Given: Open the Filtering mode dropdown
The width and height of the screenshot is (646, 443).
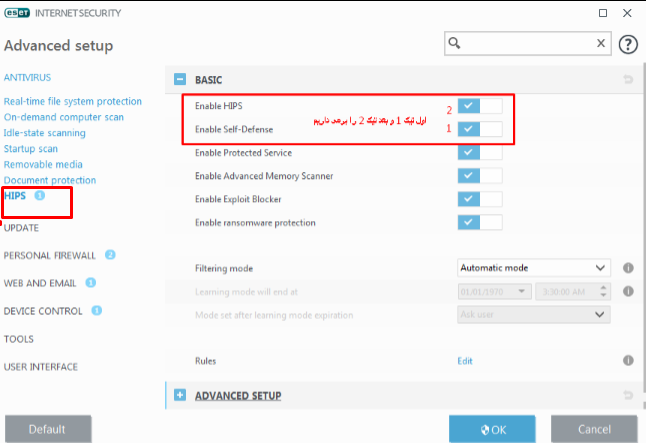Looking at the screenshot, I should pos(534,268).
